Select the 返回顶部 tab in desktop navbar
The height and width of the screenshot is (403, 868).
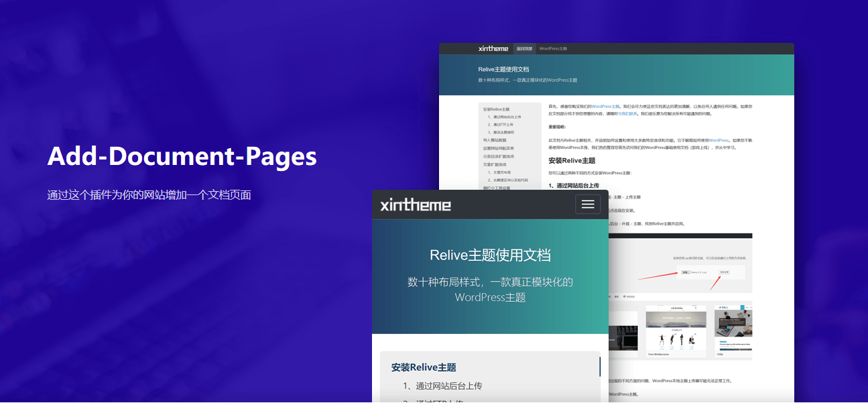click(524, 49)
